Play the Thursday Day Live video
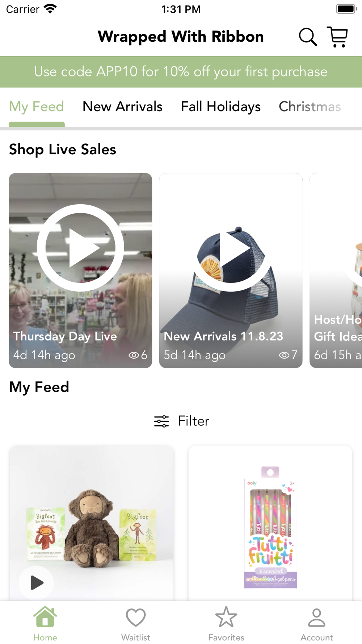The height and width of the screenshot is (644, 362). pos(80,248)
